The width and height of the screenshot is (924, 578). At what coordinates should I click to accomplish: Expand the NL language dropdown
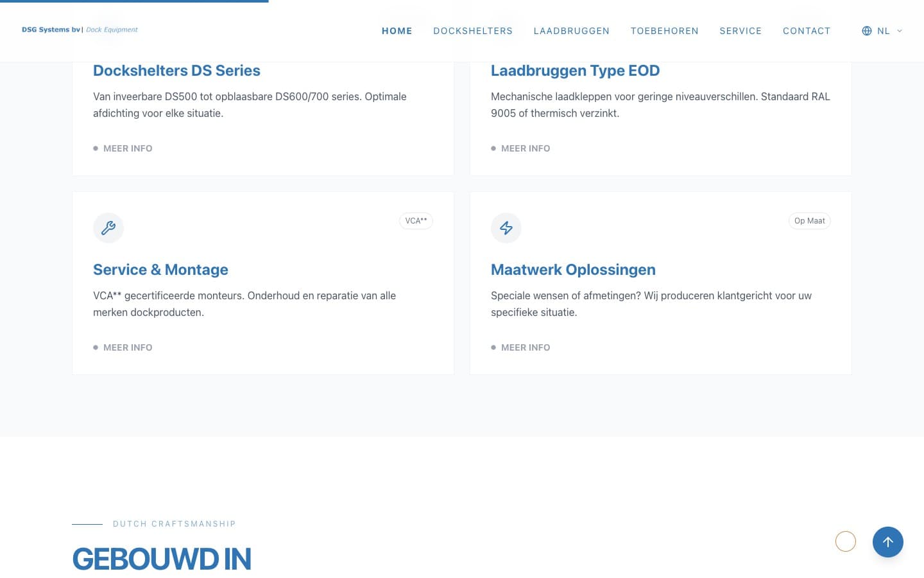click(884, 31)
